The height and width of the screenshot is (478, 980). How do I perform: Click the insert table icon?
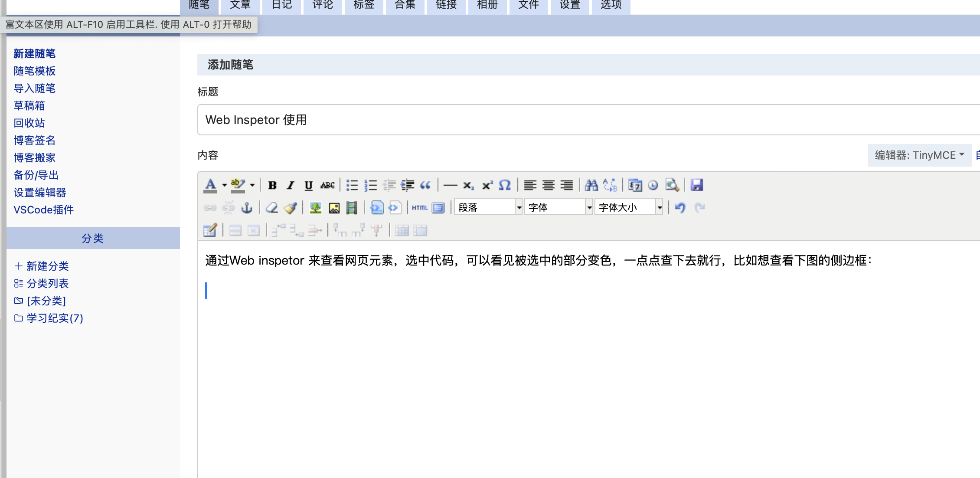click(210, 230)
